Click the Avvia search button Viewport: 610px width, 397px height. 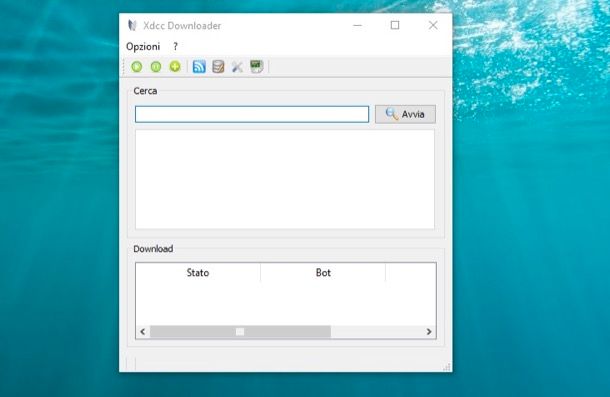[405, 114]
